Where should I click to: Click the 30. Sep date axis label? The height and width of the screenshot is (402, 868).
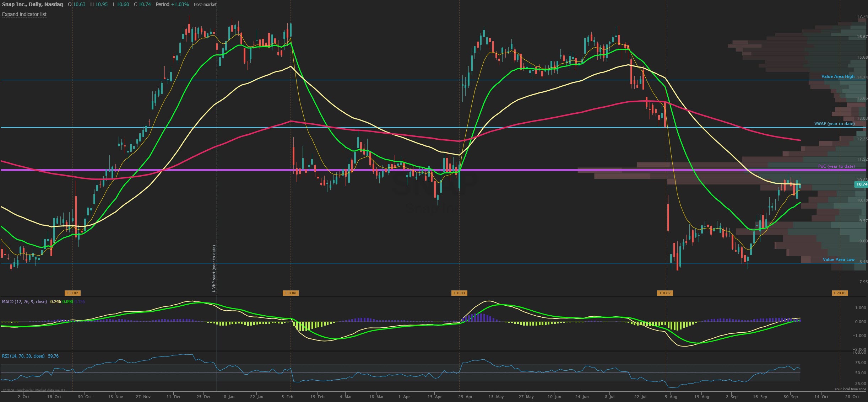coord(791,397)
